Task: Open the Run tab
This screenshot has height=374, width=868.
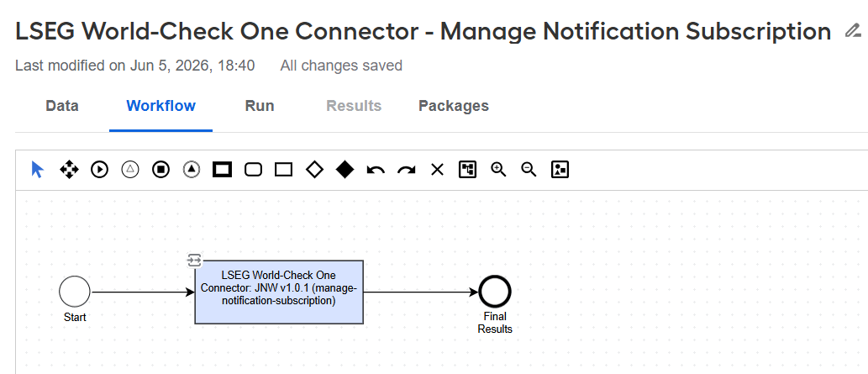Action: click(260, 106)
